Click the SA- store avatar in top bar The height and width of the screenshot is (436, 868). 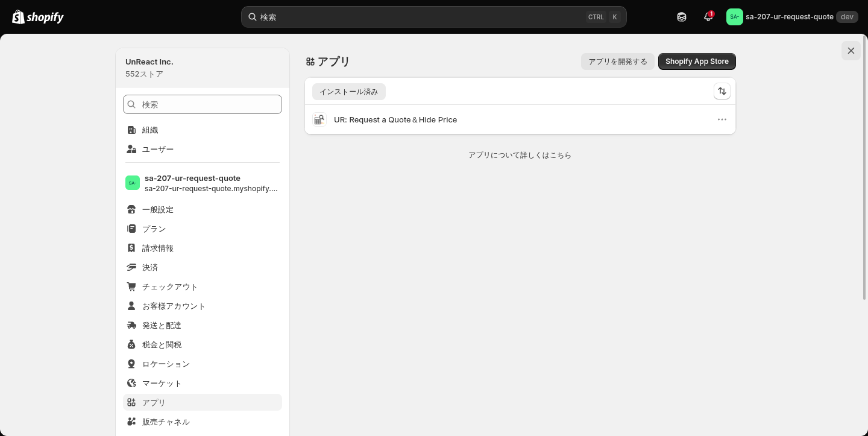point(735,17)
